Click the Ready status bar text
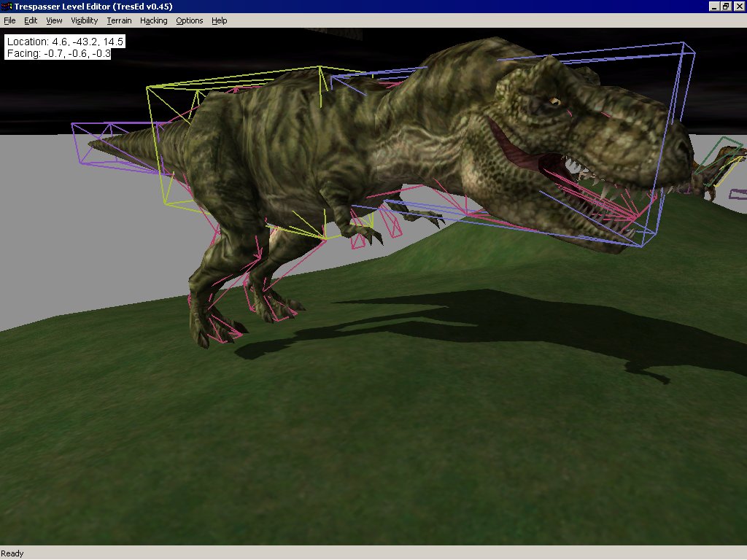Screen dimensions: 747x560 tap(12, 553)
